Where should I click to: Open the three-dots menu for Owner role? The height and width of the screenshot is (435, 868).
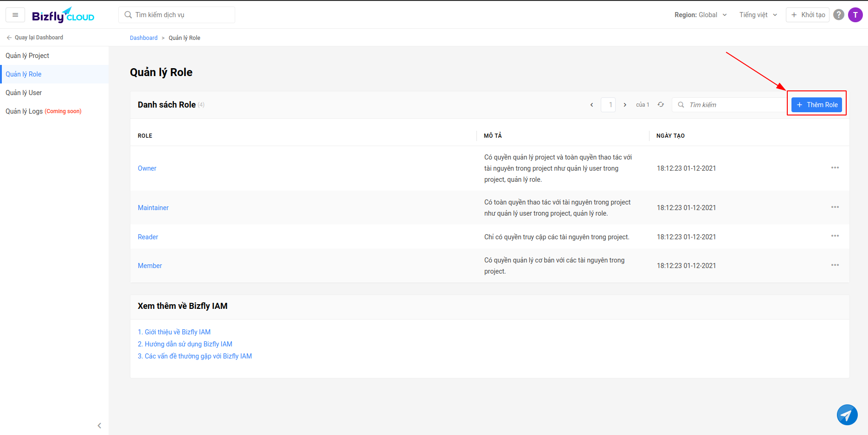coord(835,168)
